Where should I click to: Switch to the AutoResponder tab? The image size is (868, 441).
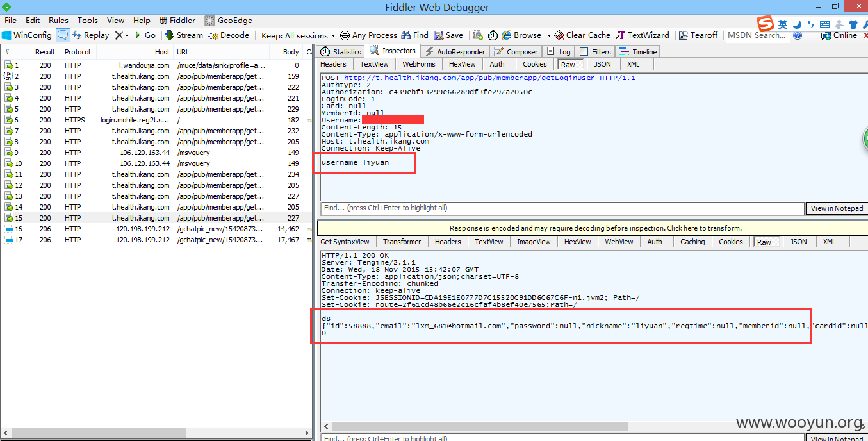[455, 52]
